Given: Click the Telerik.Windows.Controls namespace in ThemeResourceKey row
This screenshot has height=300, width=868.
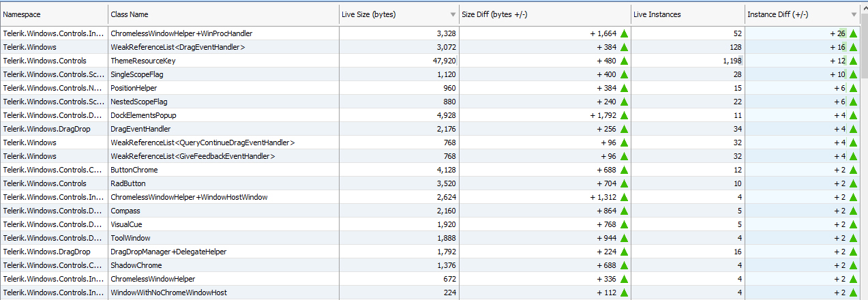Looking at the screenshot, I should click(x=44, y=61).
